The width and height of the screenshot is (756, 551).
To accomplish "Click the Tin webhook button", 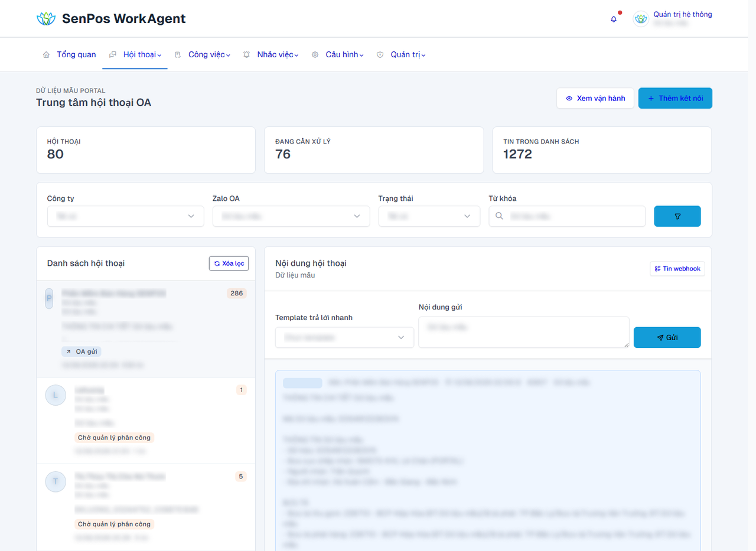I will tap(677, 269).
